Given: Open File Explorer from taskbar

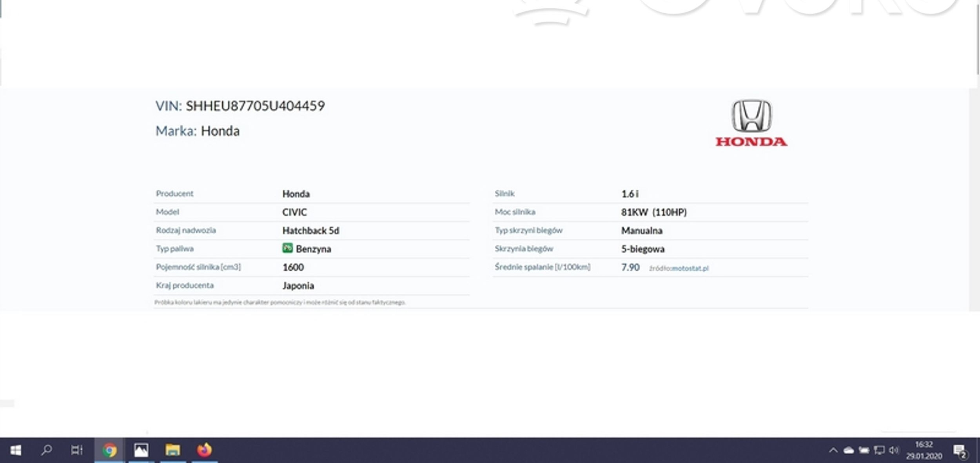Looking at the screenshot, I should (172, 450).
